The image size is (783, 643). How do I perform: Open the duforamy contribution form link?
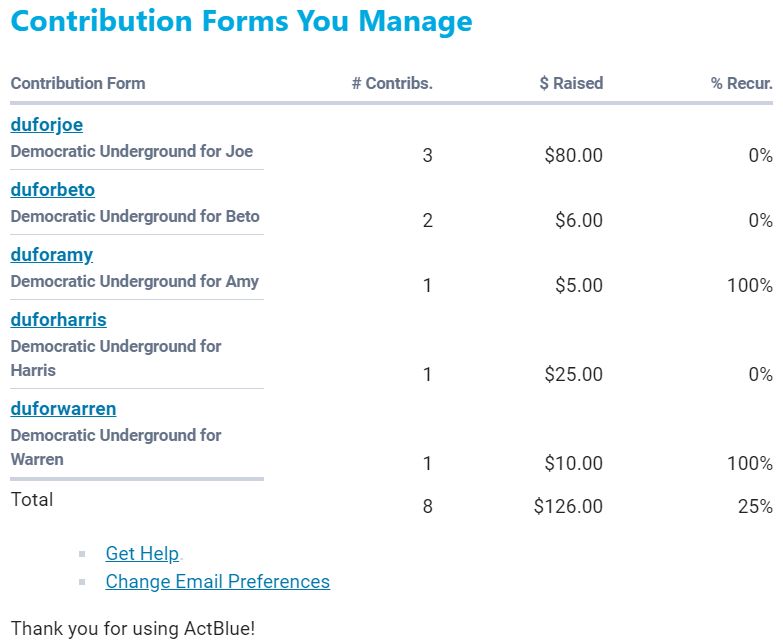[x=52, y=255]
